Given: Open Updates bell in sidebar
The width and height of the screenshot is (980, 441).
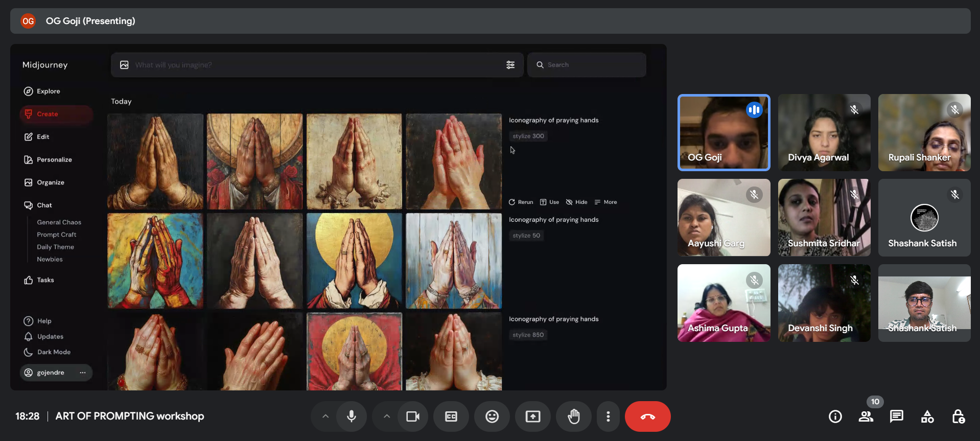Looking at the screenshot, I should tap(43, 336).
